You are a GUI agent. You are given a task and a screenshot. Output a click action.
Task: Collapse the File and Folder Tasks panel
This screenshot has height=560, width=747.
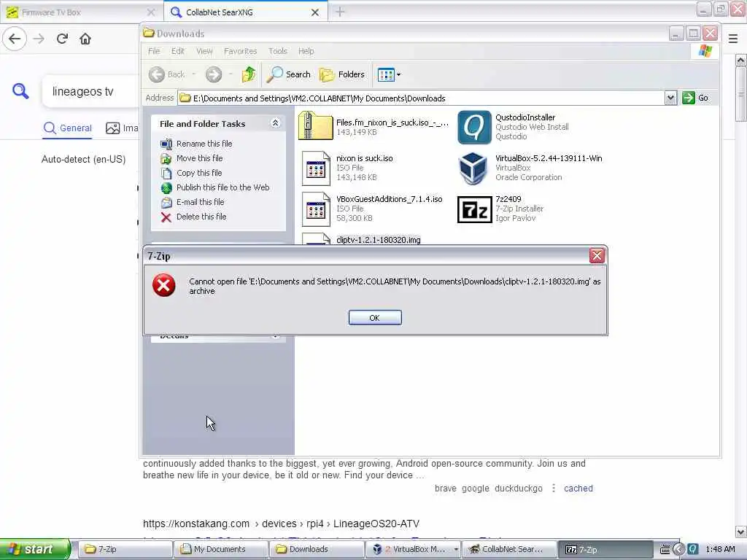[x=275, y=123]
